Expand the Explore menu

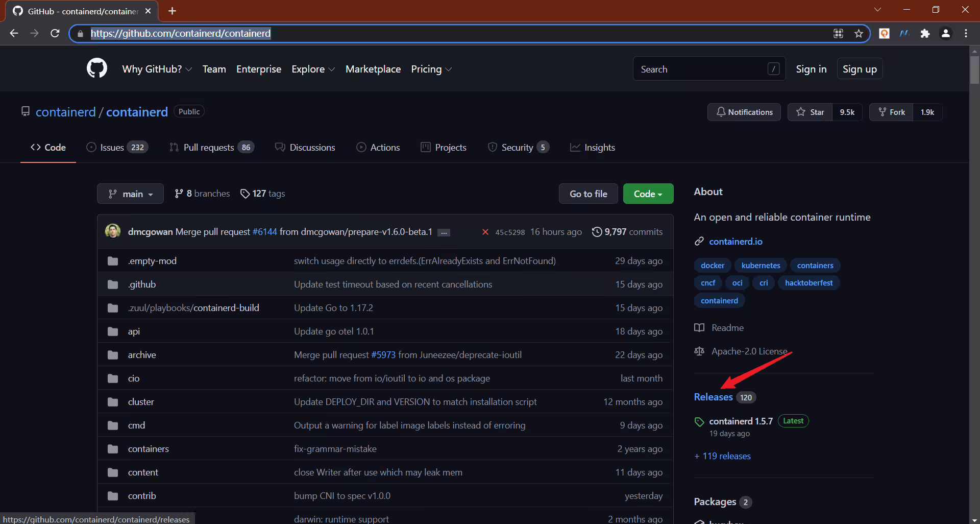tap(313, 69)
